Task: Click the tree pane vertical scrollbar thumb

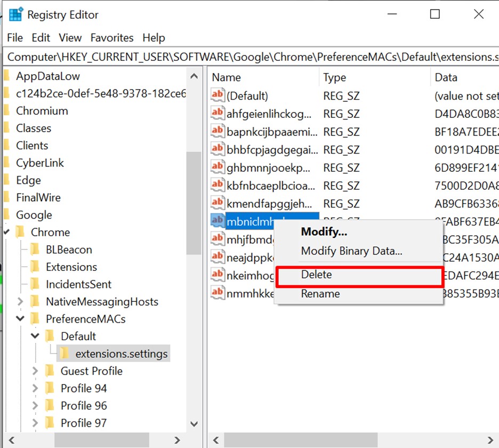Action: click(194, 203)
